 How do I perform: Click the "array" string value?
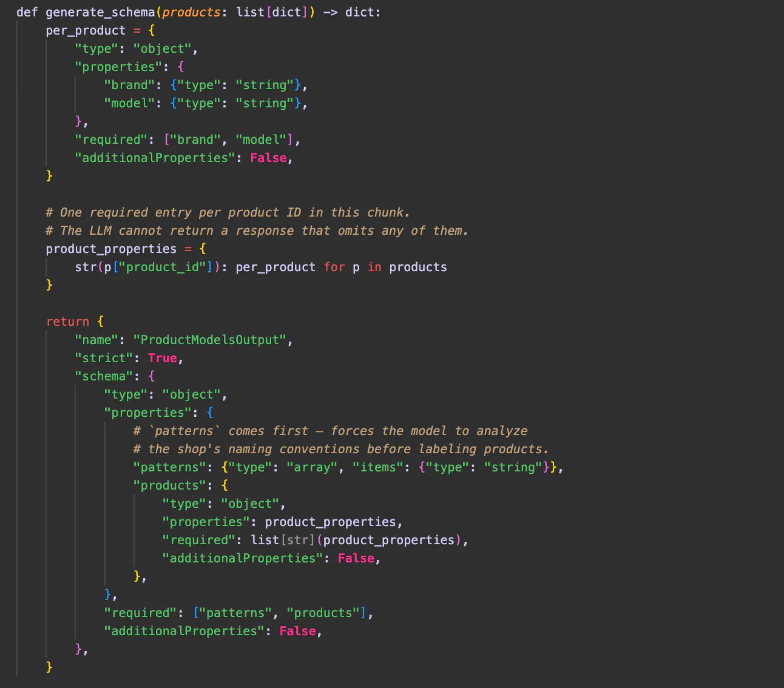312,467
